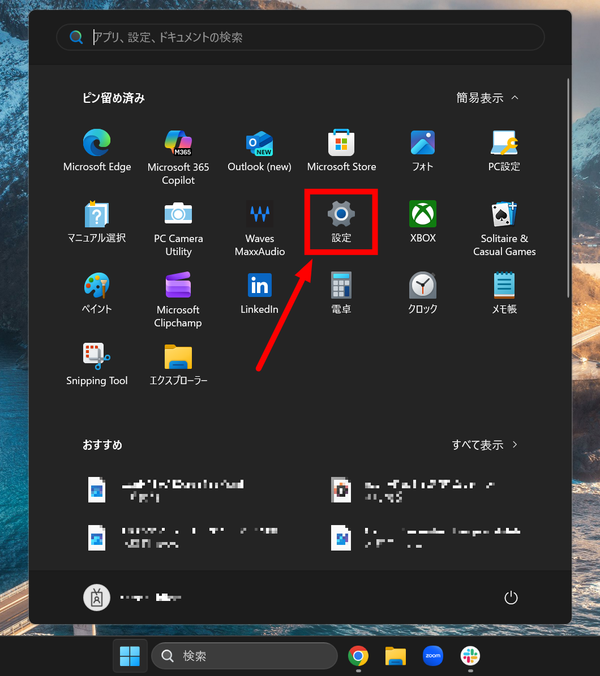This screenshot has height=676, width=600.
Task: Launch the XBOX app
Action: (422, 222)
